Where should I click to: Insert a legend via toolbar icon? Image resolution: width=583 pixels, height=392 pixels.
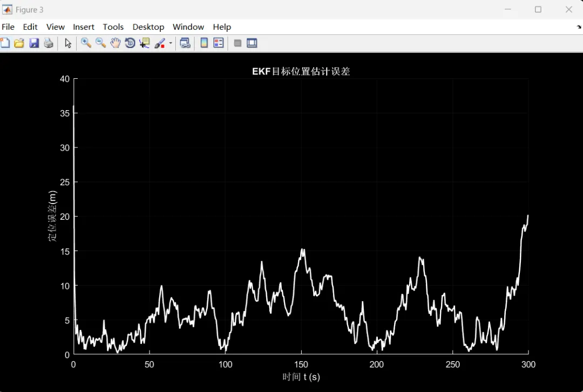click(218, 43)
